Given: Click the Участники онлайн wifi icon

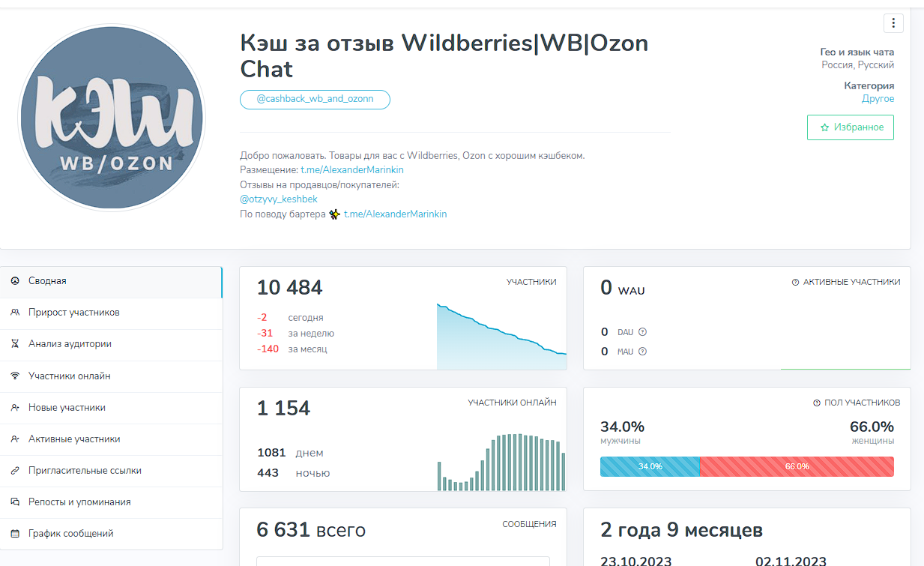Looking at the screenshot, I should pos(14,376).
